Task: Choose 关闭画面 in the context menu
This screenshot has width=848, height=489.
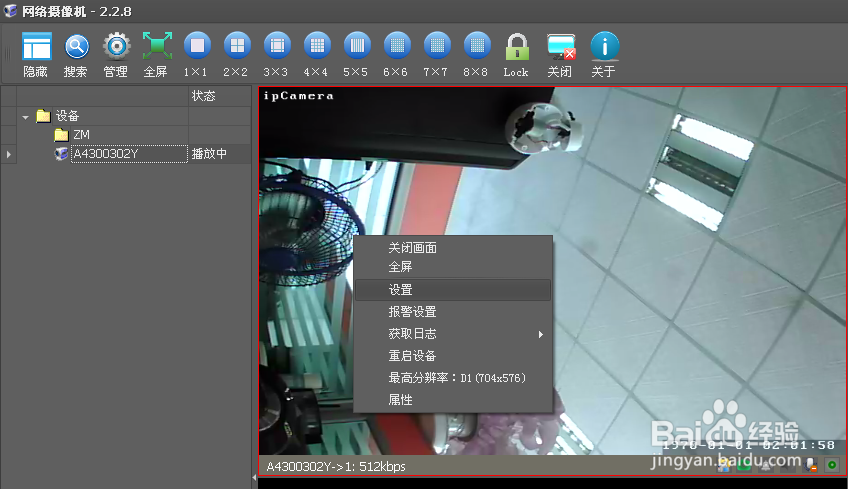Action: point(453,248)
